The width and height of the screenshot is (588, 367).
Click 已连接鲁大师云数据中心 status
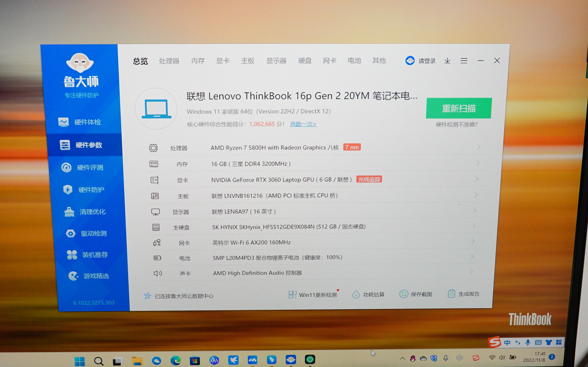click(x=179, y=296)
